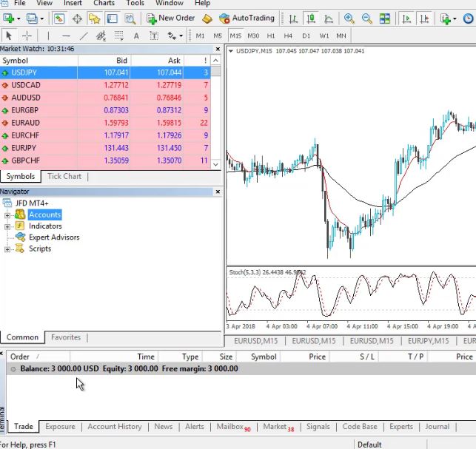Select the Fibonacci retracement tool

(x=118, y=36)
